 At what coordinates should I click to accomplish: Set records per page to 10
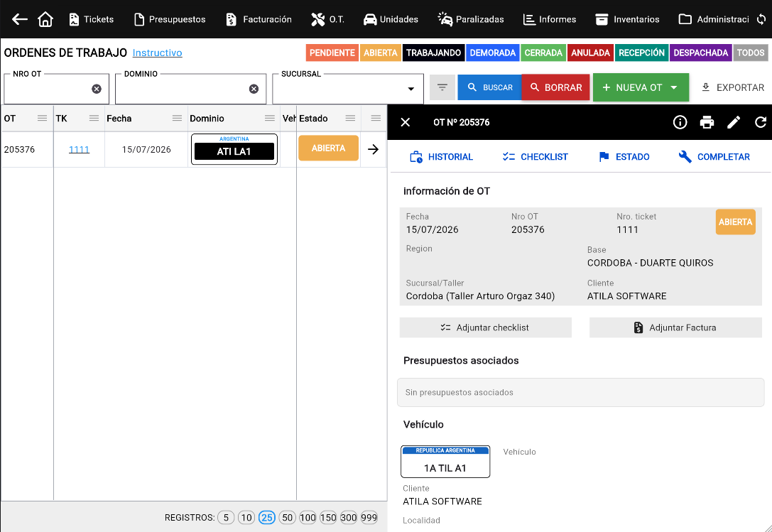point(246,518)
